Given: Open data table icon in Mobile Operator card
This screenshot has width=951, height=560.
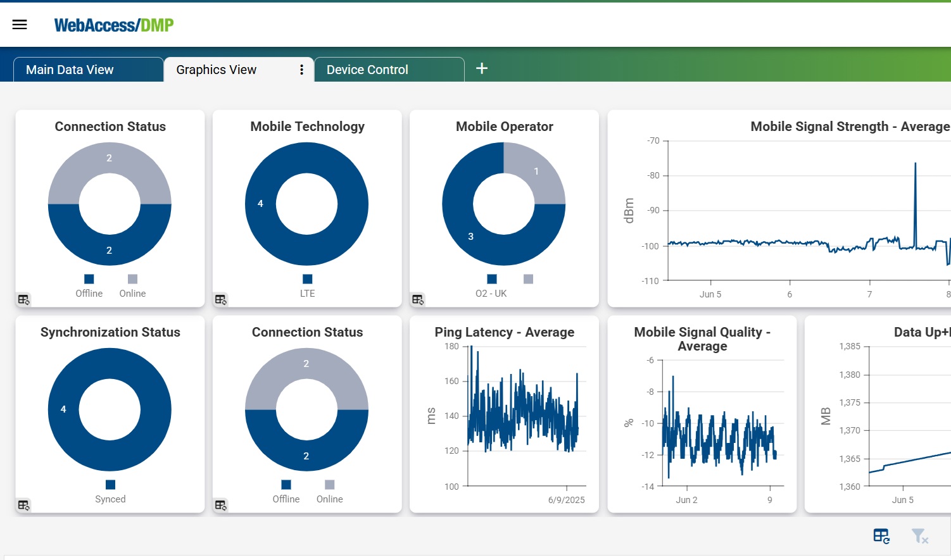Looking at the screenshot, I should pyautogui.click(x=418, y=299).
